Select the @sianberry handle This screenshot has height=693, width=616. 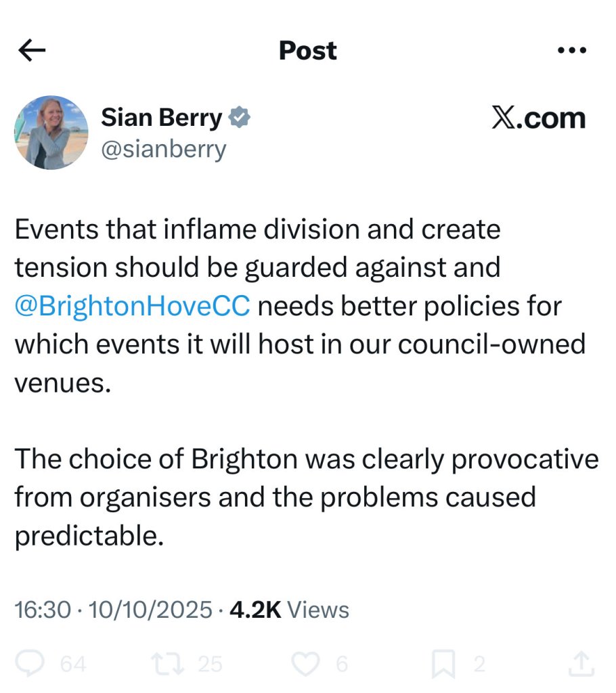[163, 150]
